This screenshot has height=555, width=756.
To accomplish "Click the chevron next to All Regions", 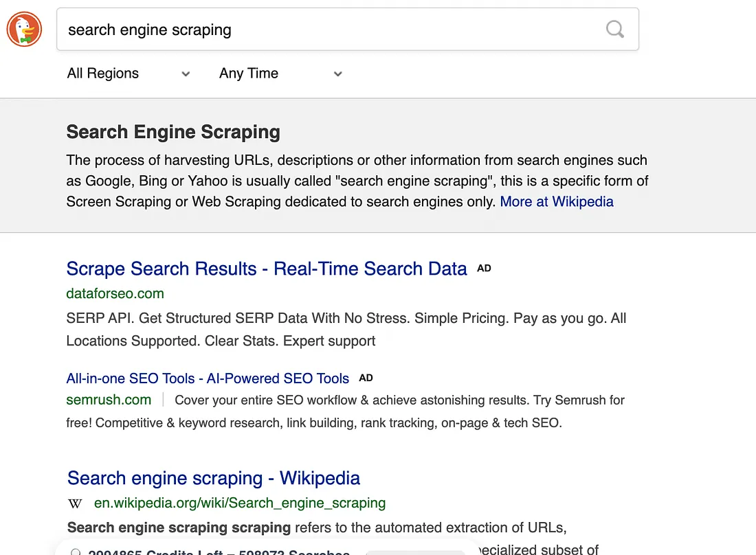I will click(x=186, y=74).
